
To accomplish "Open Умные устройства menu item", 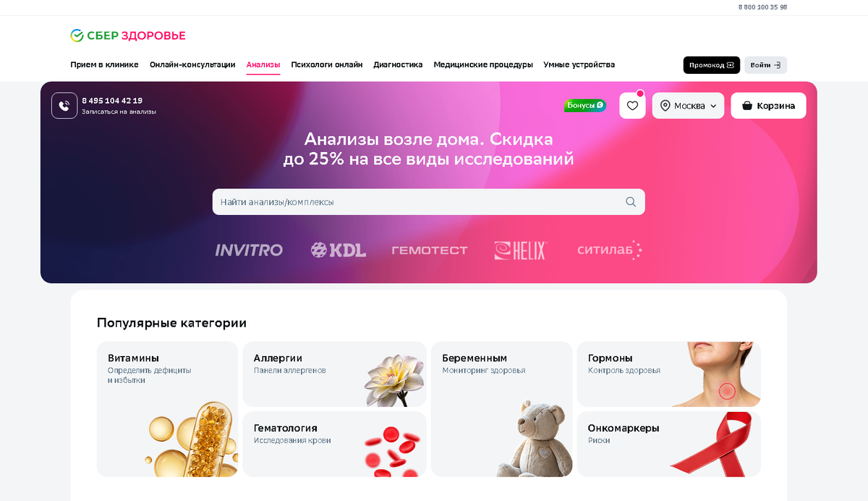I will tap(579, 64).
